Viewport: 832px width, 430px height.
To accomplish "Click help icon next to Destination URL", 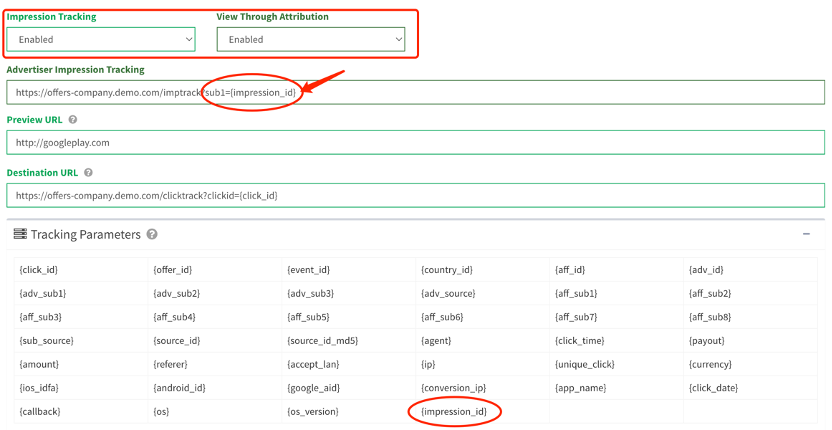I will (89, 173).
